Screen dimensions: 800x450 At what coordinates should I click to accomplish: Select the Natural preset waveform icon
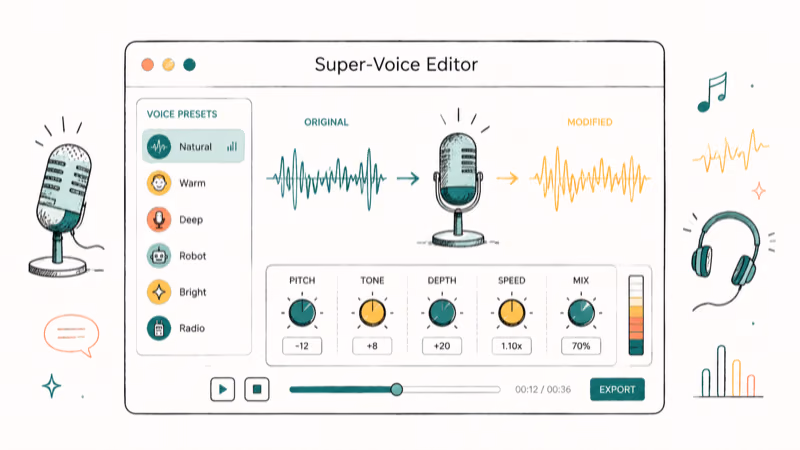159,147
